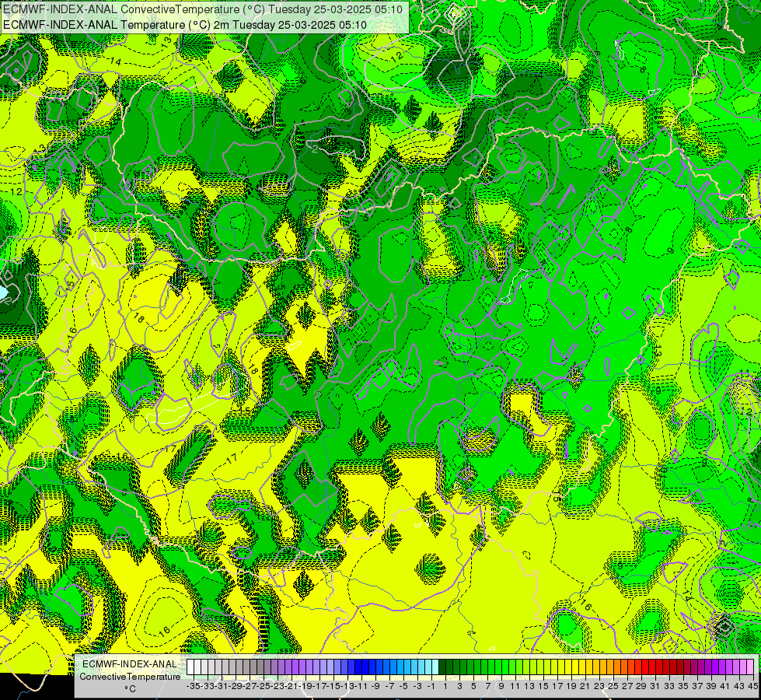Click the legend value 11
The height and width of the screenshot is (700, 761).
pos(515,686)
